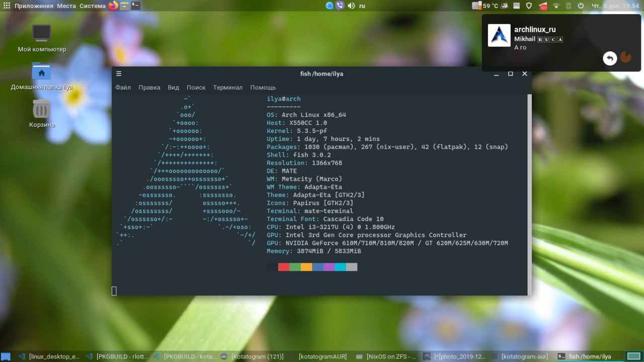Open the file manager launcher in top panel
644x362 pixels.
pyautogui.click(x=124, y=6)
